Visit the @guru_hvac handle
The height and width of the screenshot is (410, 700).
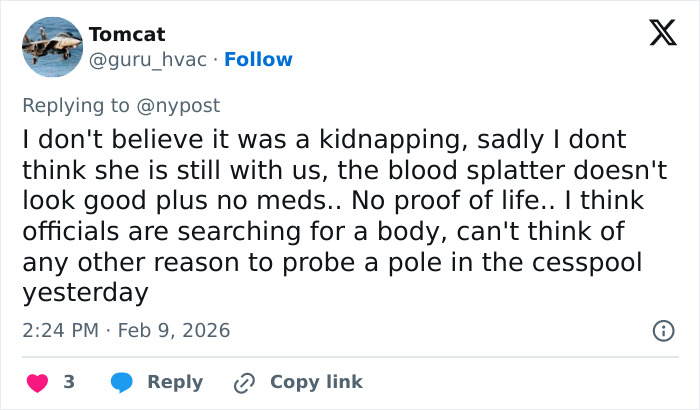point(148,60)
